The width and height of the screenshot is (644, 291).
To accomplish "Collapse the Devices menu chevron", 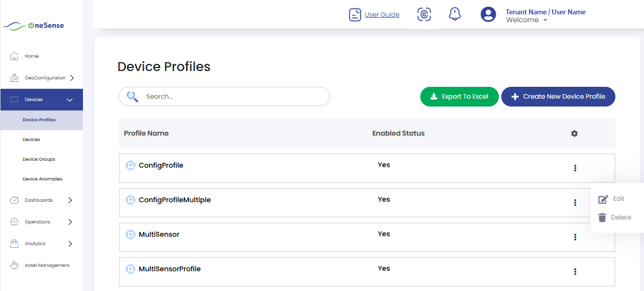I will (x=70, y=99).
